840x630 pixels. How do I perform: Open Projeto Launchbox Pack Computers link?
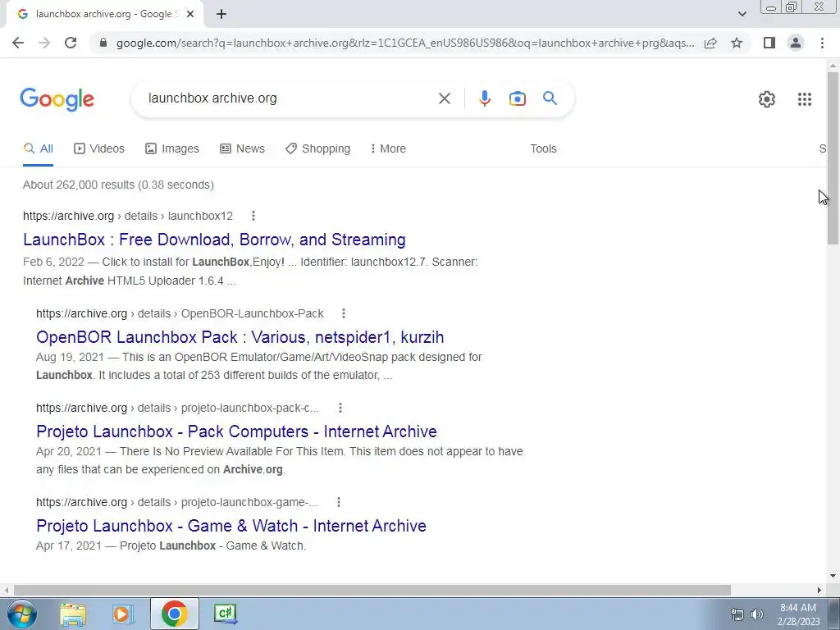click(x=236, y=431)
